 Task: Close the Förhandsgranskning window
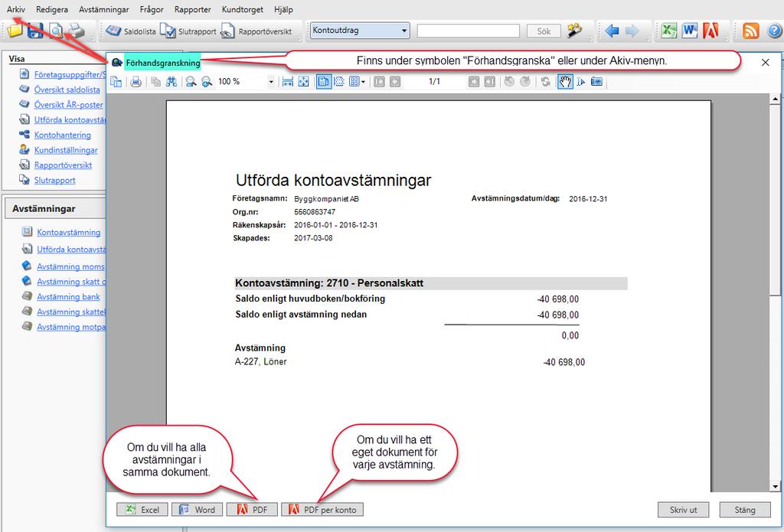pos(765,63)
